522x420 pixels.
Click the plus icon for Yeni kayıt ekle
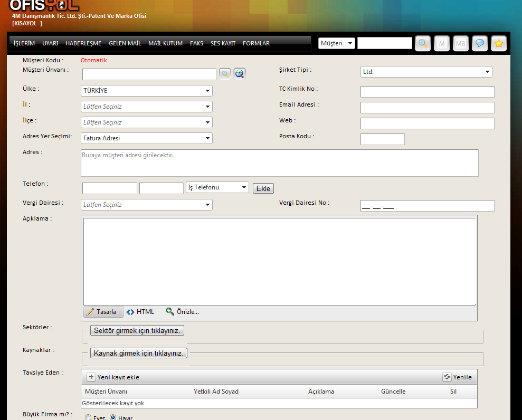[91, 377]
